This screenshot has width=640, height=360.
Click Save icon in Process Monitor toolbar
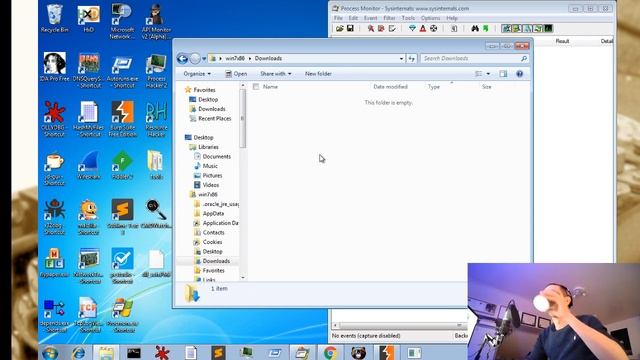click(x=350, y=29)
